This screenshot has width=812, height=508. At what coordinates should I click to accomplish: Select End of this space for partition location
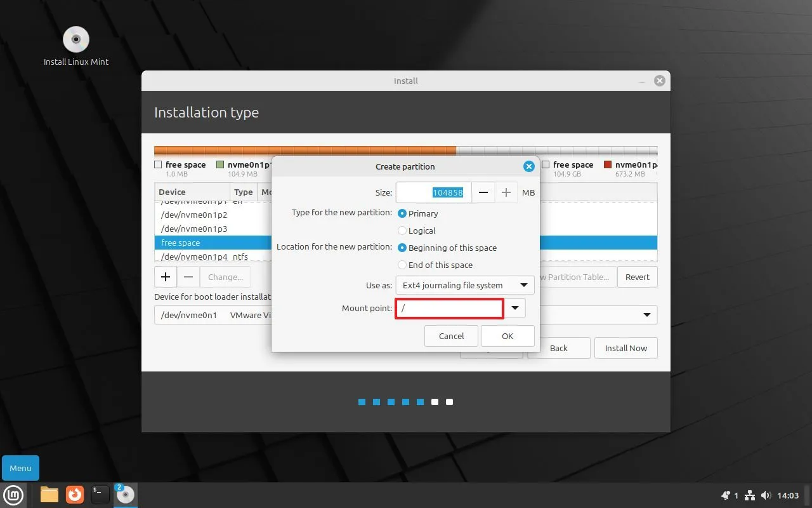[x=402, y=265]
